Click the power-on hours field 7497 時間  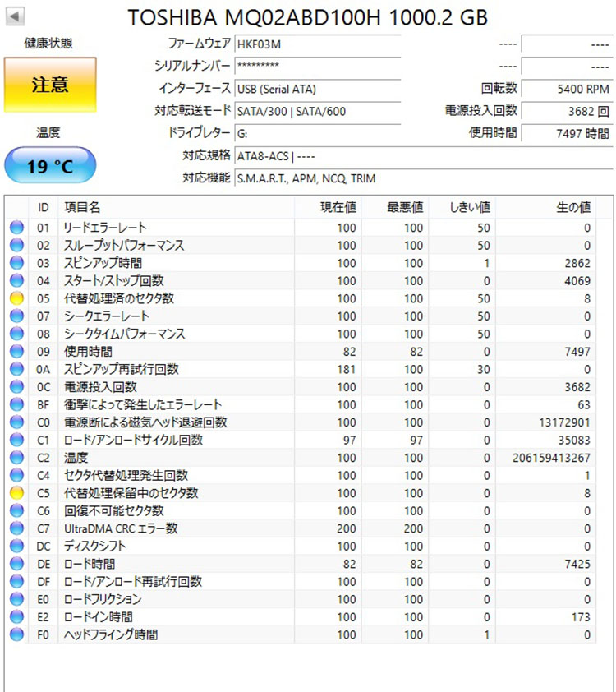(567, 133)
